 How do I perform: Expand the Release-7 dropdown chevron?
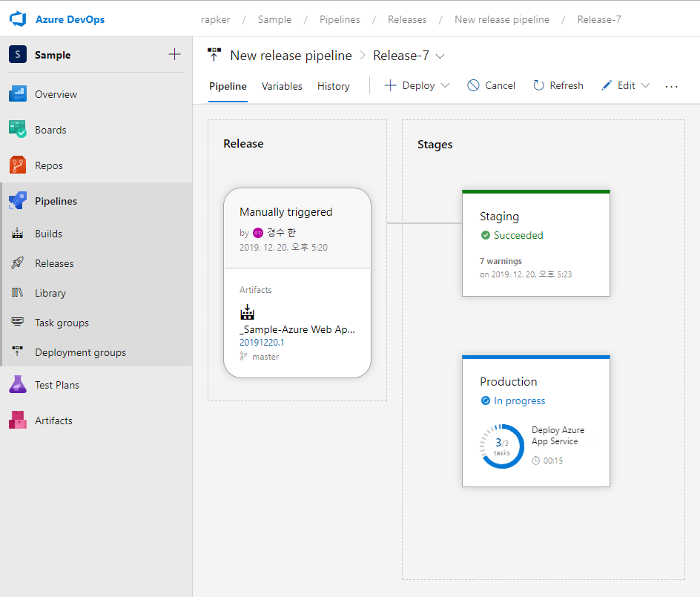click(x=440, y=56)
